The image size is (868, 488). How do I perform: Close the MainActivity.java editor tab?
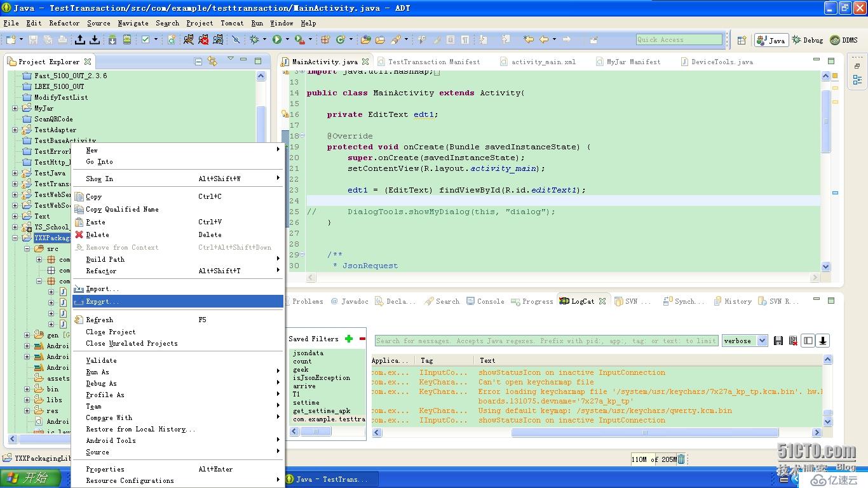click(x=365, y=62)
